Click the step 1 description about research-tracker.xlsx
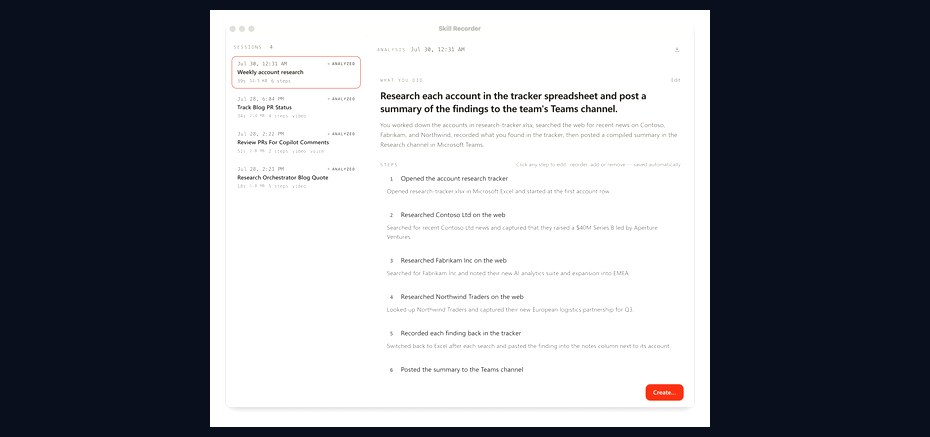The height and width of the screenshot is (437, 930). [x=498, y=192]
